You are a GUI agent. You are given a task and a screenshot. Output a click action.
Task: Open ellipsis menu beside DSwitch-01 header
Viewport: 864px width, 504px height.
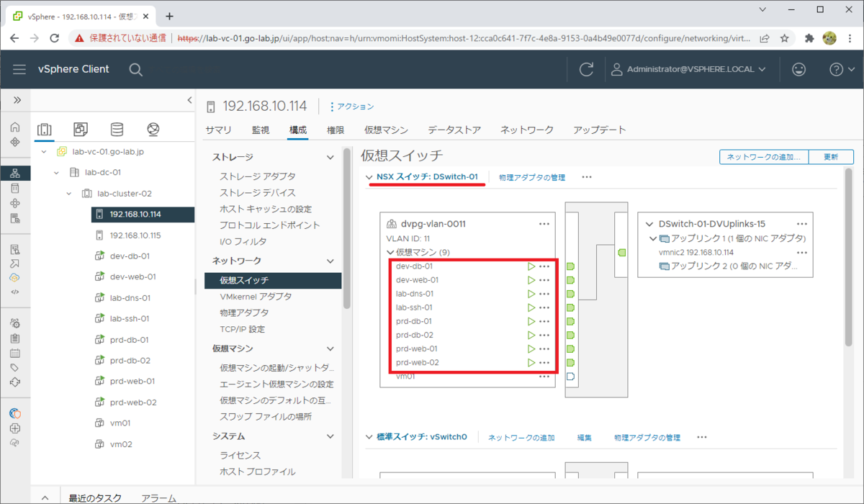tap(587, 177)
